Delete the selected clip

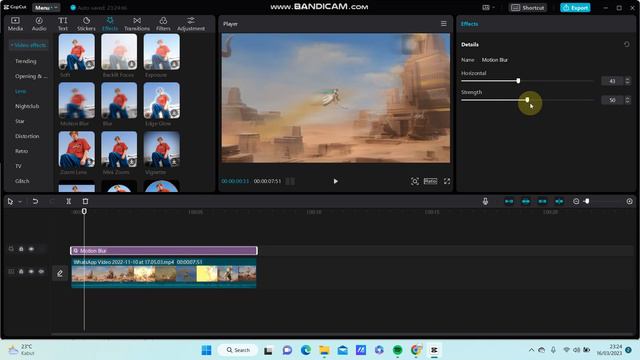point(85,201)
